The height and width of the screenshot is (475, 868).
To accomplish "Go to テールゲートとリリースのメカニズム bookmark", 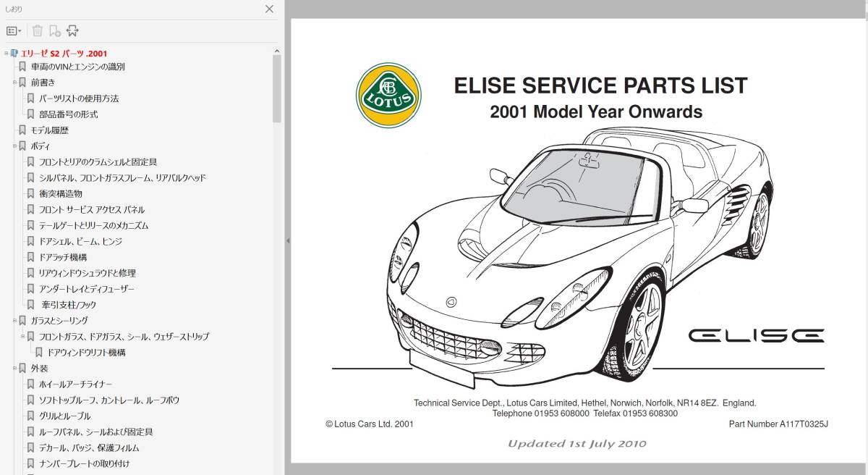I will coord(94,225).
